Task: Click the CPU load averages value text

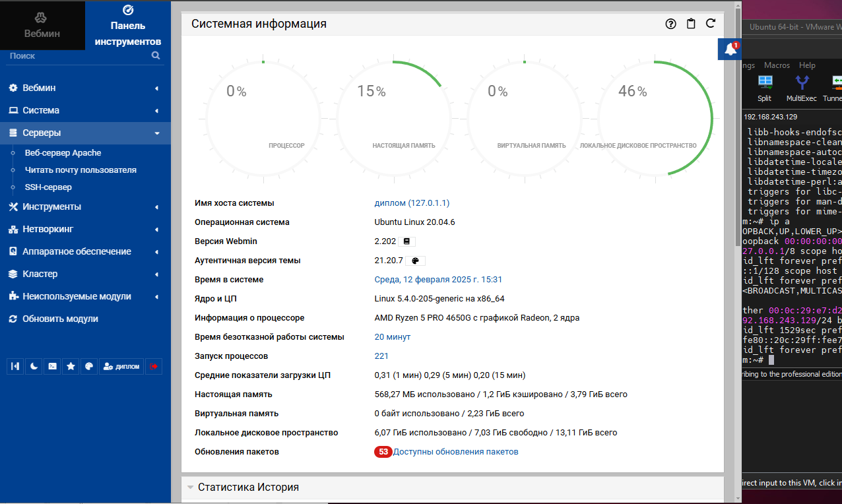Action: coord(450,375)
